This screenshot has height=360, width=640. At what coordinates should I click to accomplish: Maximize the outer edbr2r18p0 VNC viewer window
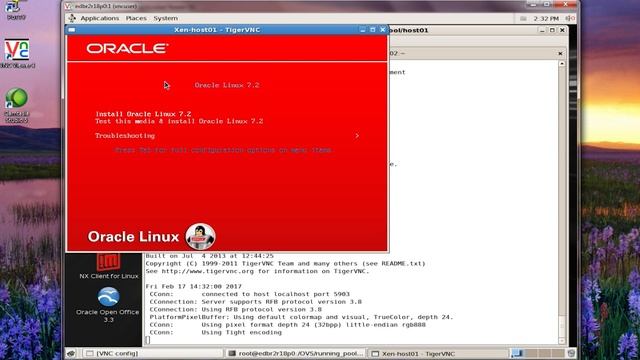click(x=547, y=4)
